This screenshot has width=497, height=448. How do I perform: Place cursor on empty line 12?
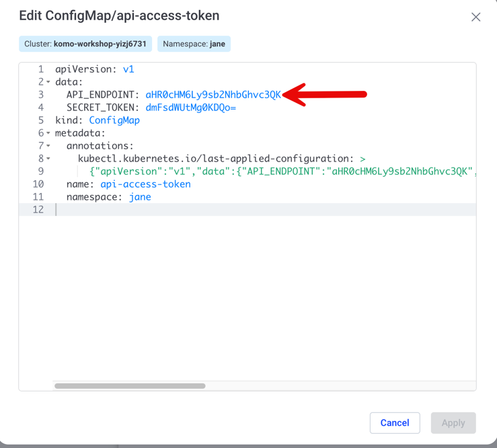tap(247, 210)
